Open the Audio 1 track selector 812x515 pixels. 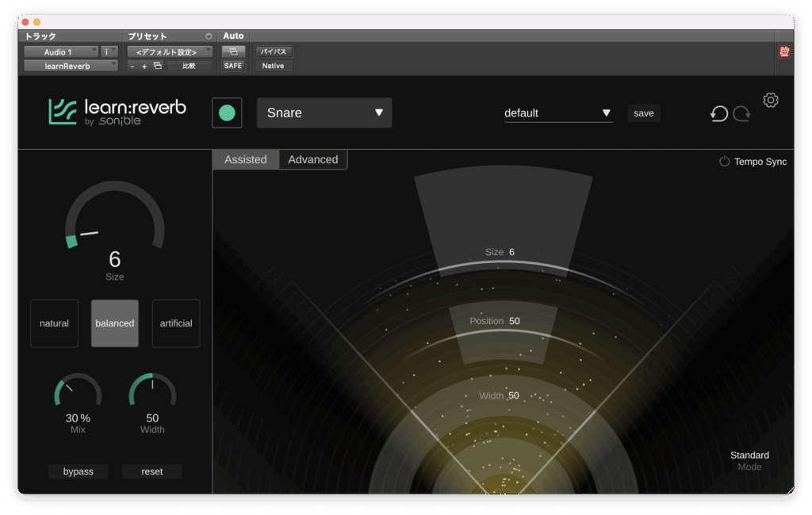61,51
